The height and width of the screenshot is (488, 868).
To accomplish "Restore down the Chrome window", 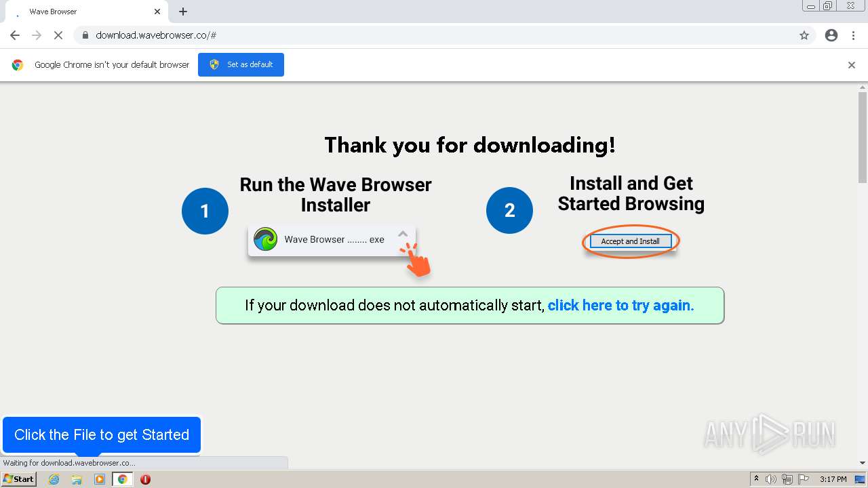I will [828, 5].
